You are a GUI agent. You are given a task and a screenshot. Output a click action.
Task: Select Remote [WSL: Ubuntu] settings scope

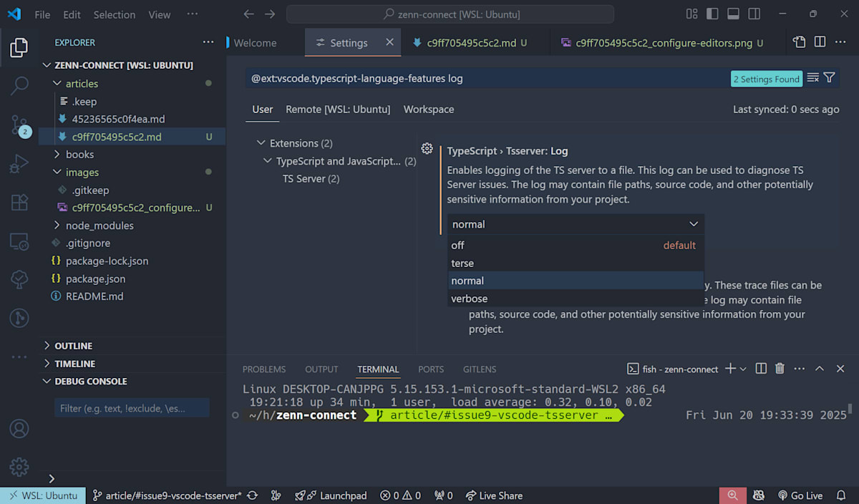338,110
